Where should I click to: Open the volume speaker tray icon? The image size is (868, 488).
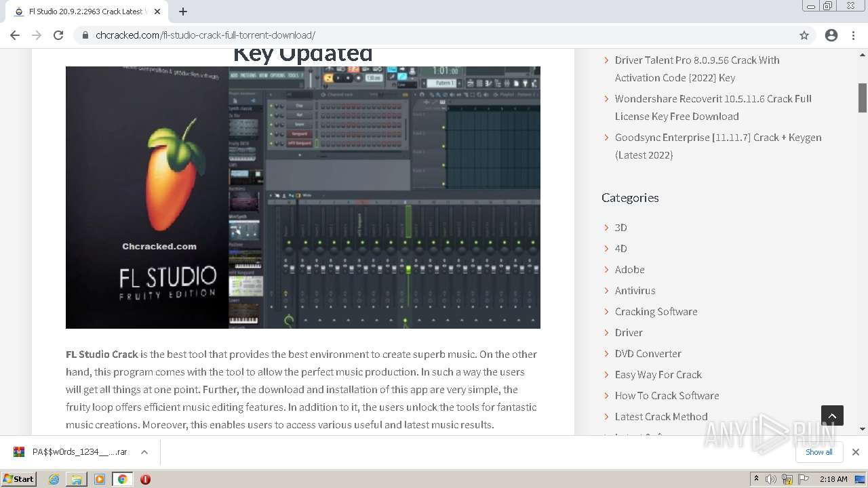pos(771,479)
